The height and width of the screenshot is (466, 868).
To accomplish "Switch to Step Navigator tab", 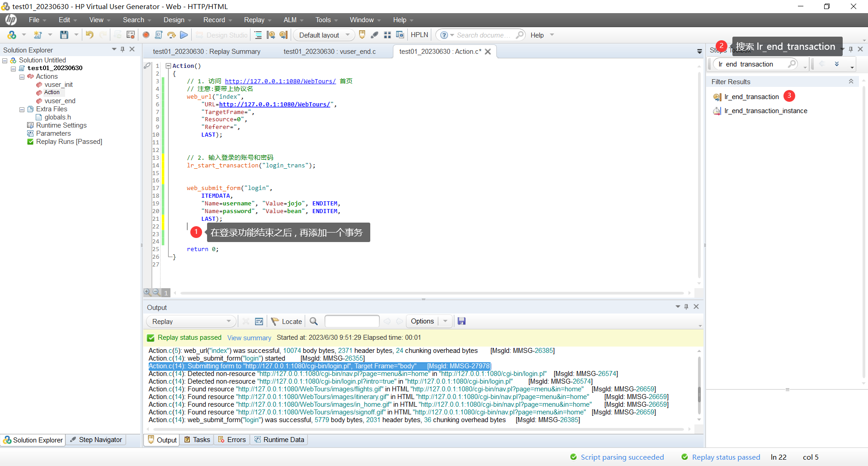I will click(x=96, y=440).
